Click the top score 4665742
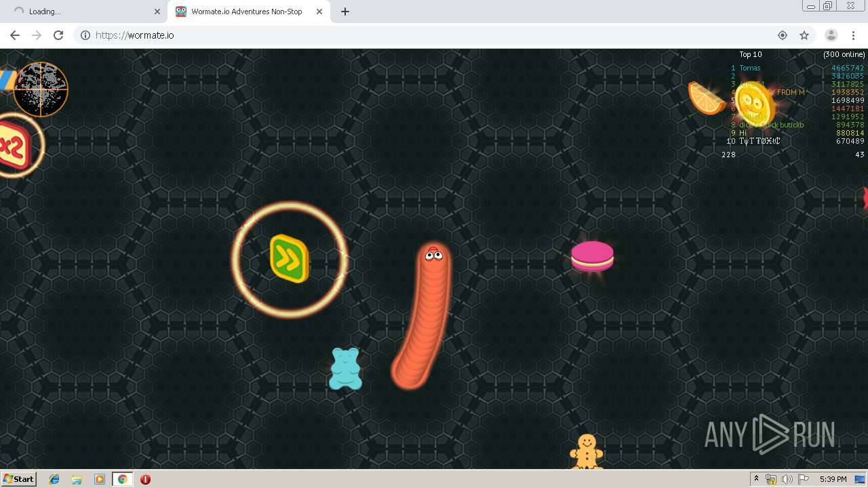Viewport: 868px width, 488px height. point(848,68)
